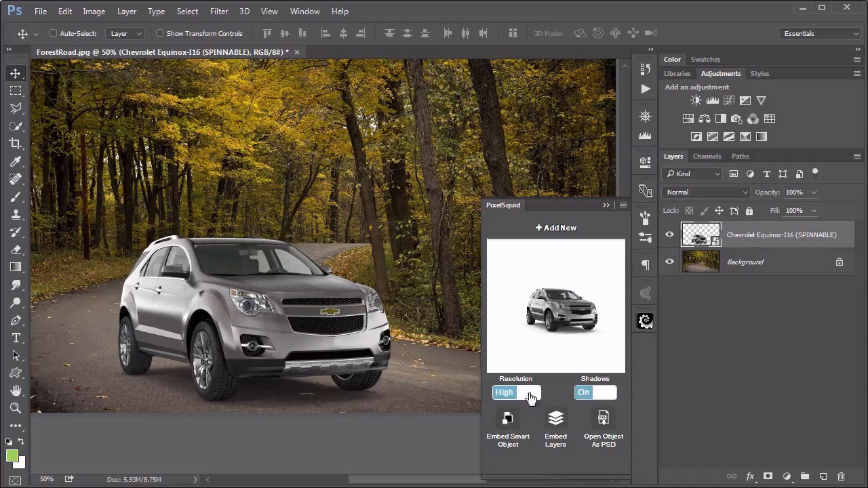Hide the Background layer visibility
The height and width of the screenshot is (488, 868).
(x=669, y=262)
